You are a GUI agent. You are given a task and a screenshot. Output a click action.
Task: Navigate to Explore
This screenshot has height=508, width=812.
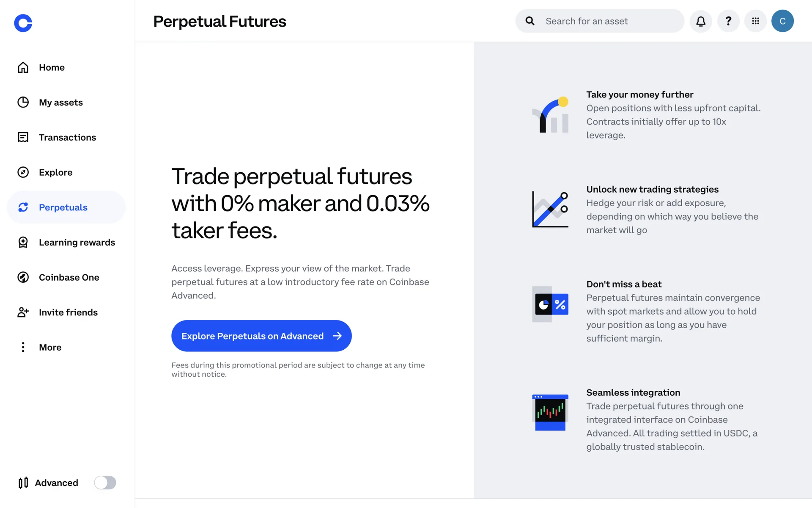tap(55, 172)
